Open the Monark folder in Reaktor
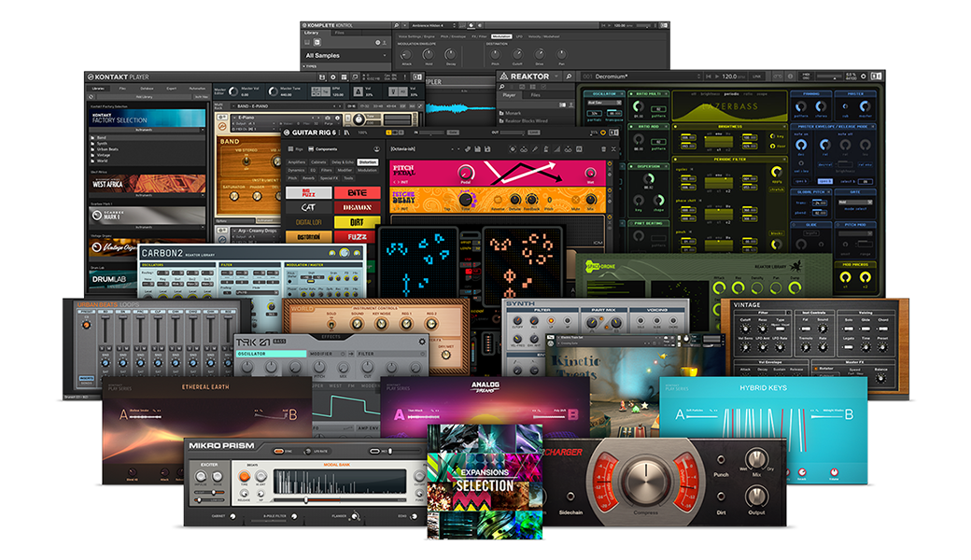Screen dimensions: 971x560 click(511, 113)
